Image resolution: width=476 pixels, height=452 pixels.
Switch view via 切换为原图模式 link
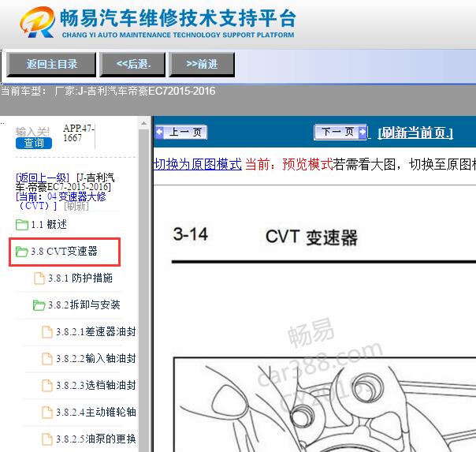[198, 164]
